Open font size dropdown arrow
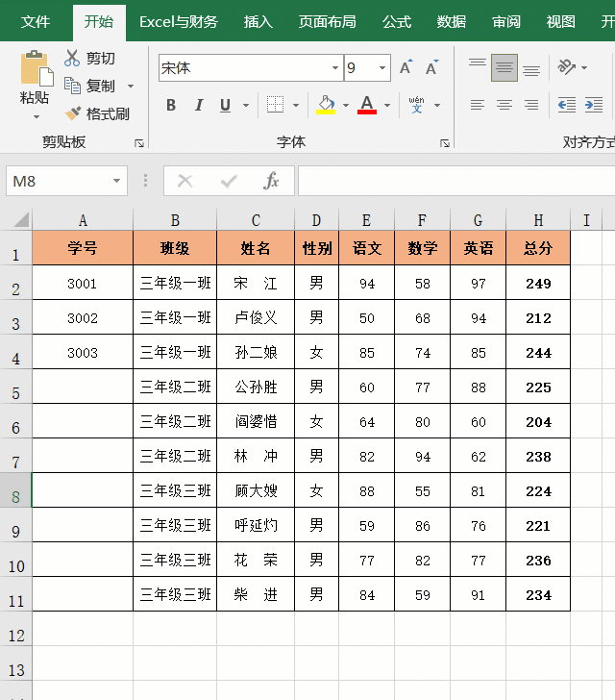Screen dimensions: 615x700 click(382, 68)
